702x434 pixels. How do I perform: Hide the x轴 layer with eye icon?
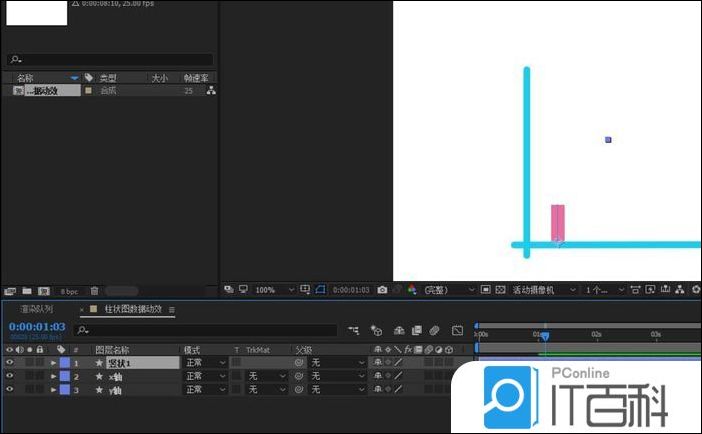click(10, 376)
